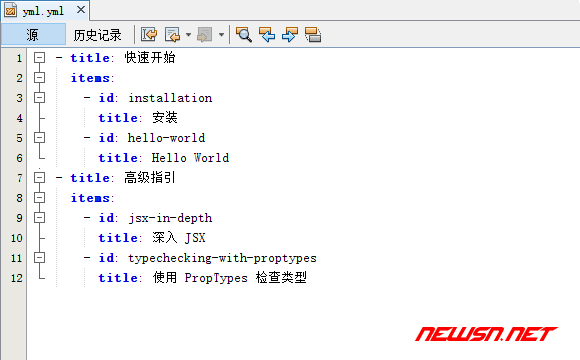
Task: Go to the previous search occurrence icon
Action: coord(267,35)
